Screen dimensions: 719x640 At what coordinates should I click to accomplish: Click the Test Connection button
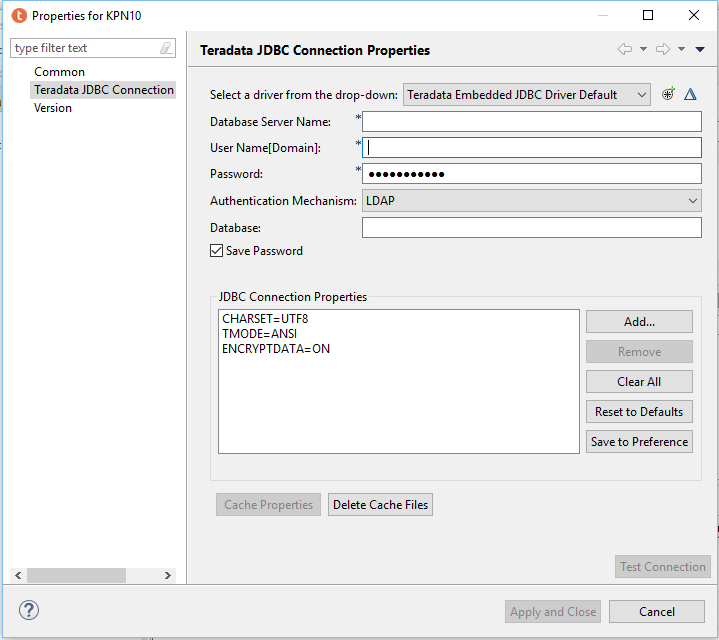tap(663, 567)
